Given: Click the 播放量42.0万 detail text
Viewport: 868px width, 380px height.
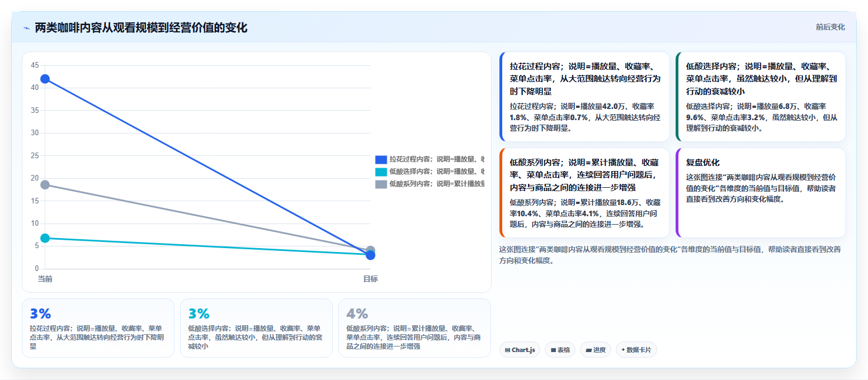Looking at the screenshot, I should tap(606, 106).
